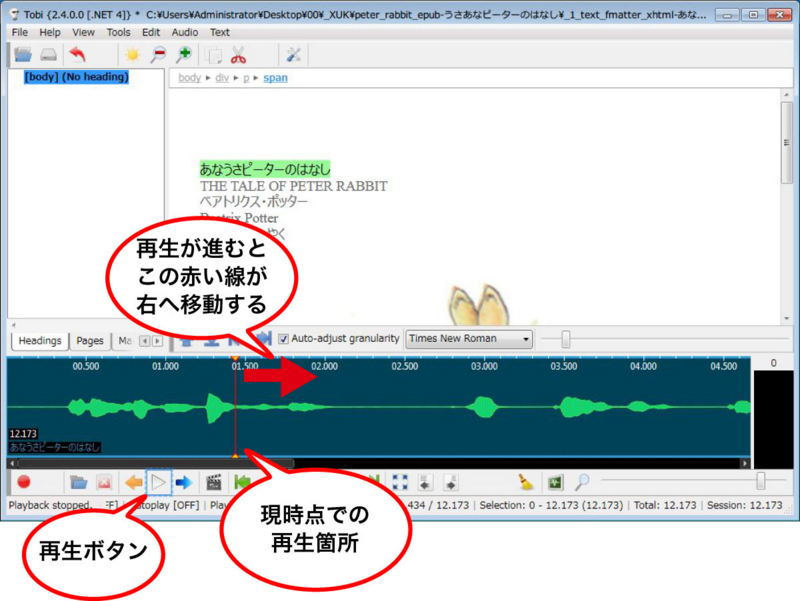Image resolution: width=800 pixels, height=601 pixels.
Task: Undo the last action with the red arrow icon
Action: 78,55
